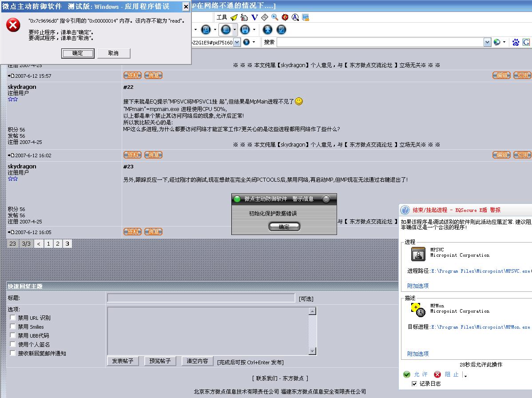The width and height of the screenshot is (532, 398).
Task: Click the monitor with scissors icon
Action: coord(306,17)
